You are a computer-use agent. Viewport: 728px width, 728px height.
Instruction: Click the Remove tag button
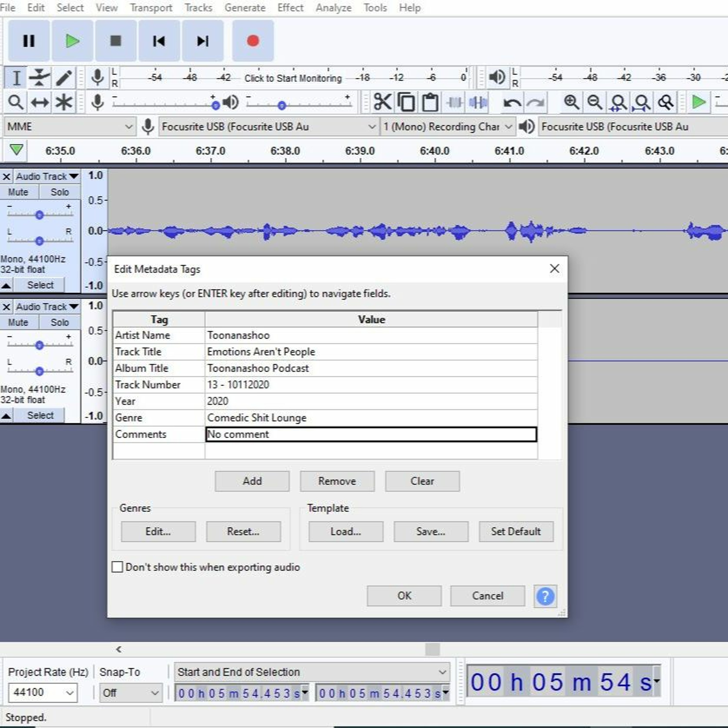[x=337, y=481]
